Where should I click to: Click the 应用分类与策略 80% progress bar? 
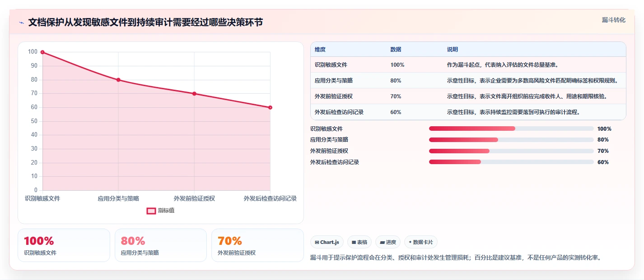[x=511, y=140]
